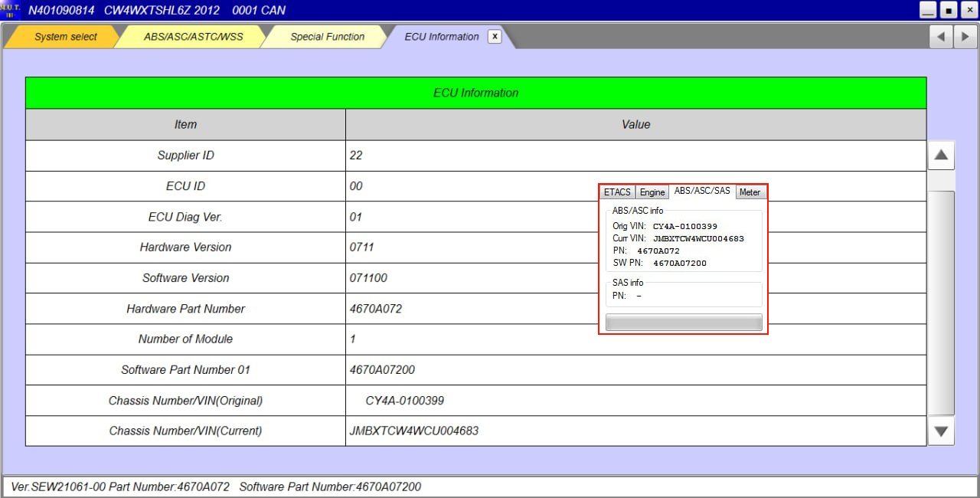Click the Item column header
This screenshot has height=498, width=980.
[x=185, y=124]
